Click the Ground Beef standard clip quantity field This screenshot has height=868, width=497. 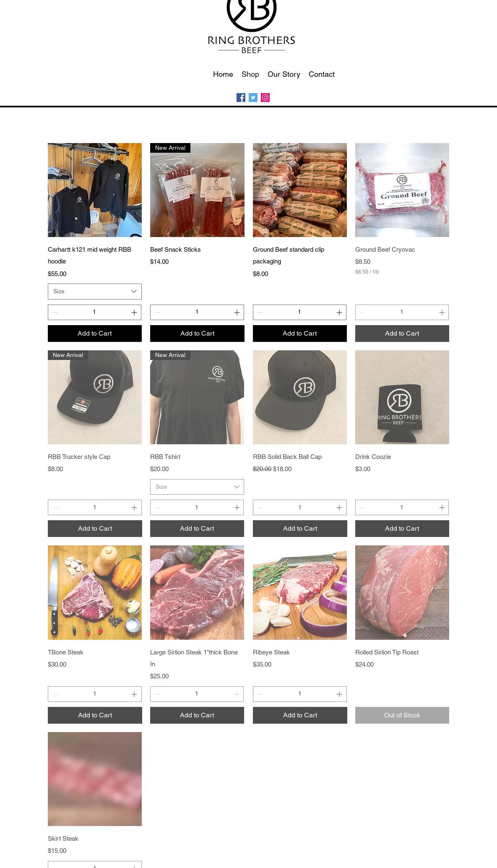pos(299,312)
